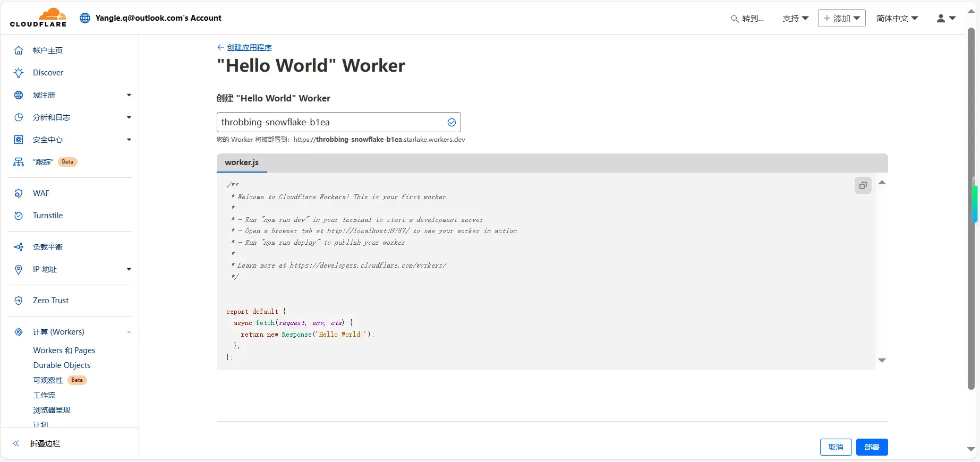Click the 'Hello World!' string in code

342,335
